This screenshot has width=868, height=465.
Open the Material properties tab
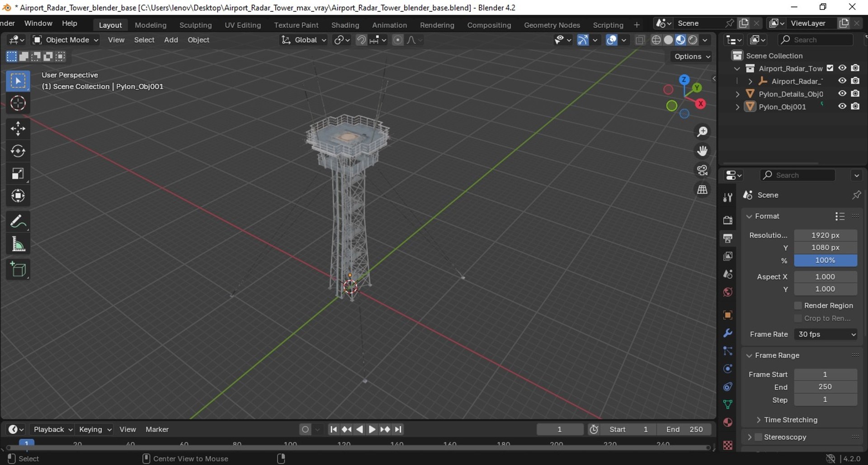coord(728,422)
